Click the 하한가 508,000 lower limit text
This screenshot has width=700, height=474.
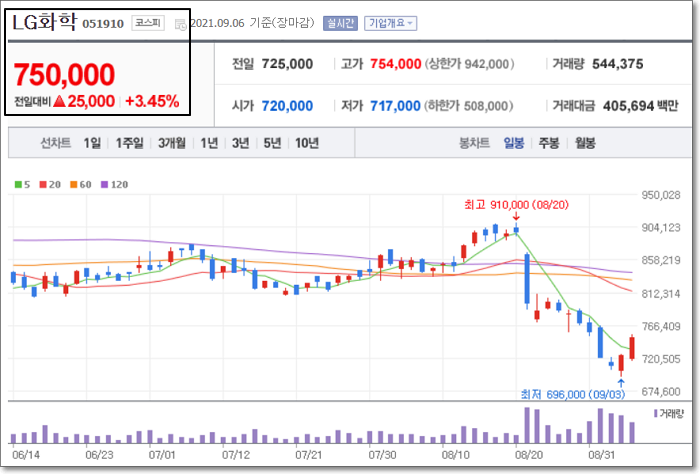coord(468,106)
